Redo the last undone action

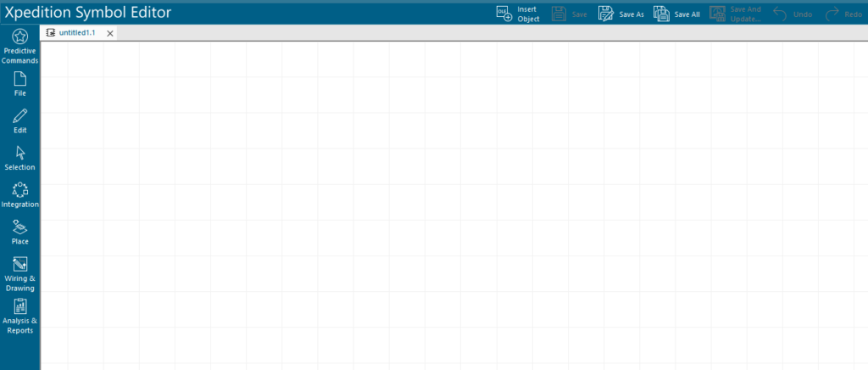(843, 14)
